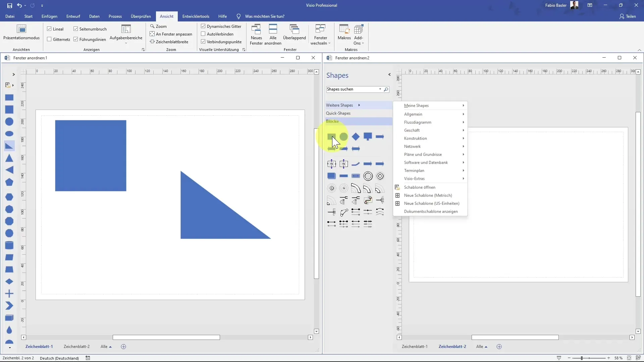Select the callout box shape in Blöcke

pos(368,136)
